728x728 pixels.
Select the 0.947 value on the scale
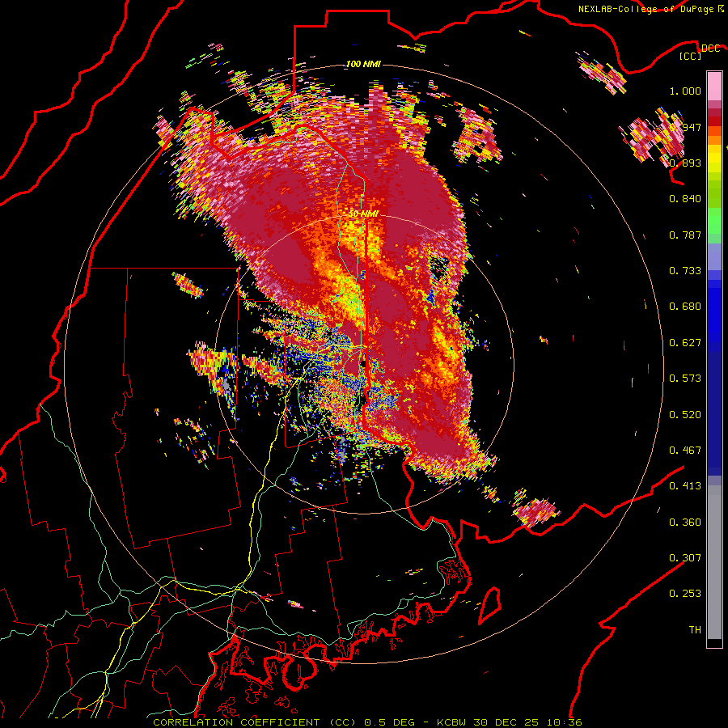point(686,127)
